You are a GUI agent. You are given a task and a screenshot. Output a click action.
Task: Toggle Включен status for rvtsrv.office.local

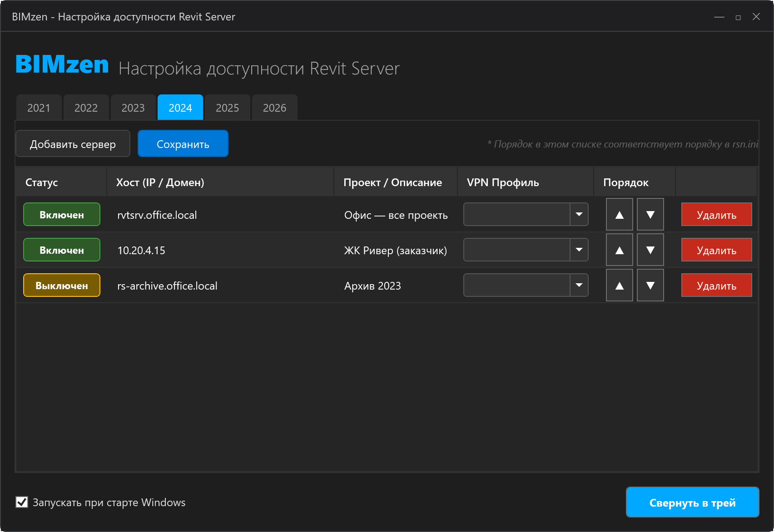62,214
